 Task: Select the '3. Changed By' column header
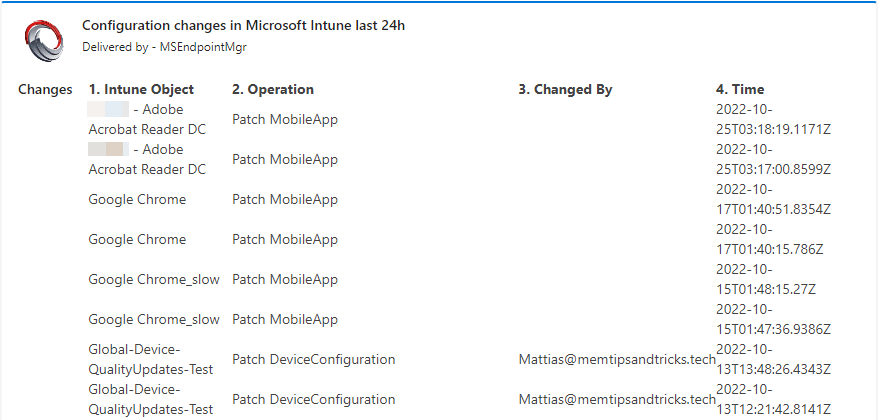[x=565, y=89]
